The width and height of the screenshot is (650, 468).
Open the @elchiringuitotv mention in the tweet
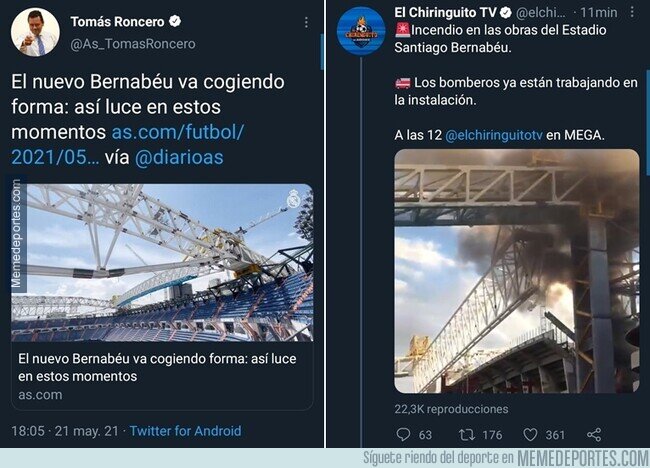coord(494,135)
